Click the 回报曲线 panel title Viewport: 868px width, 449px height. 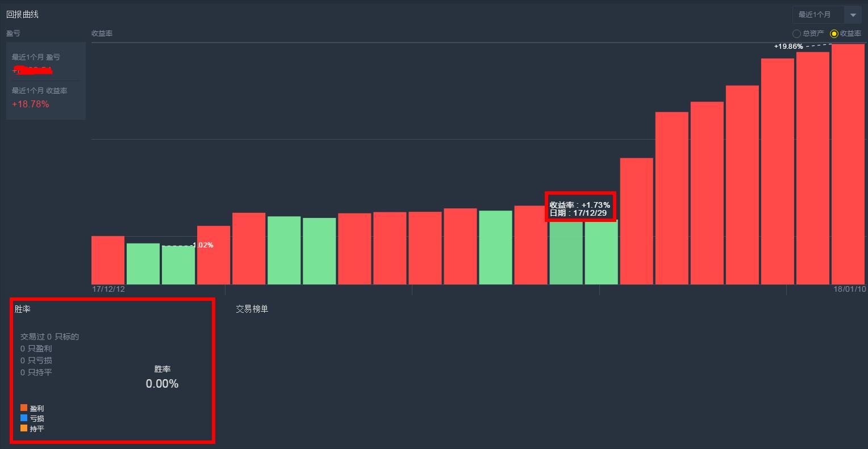point(22,14)
